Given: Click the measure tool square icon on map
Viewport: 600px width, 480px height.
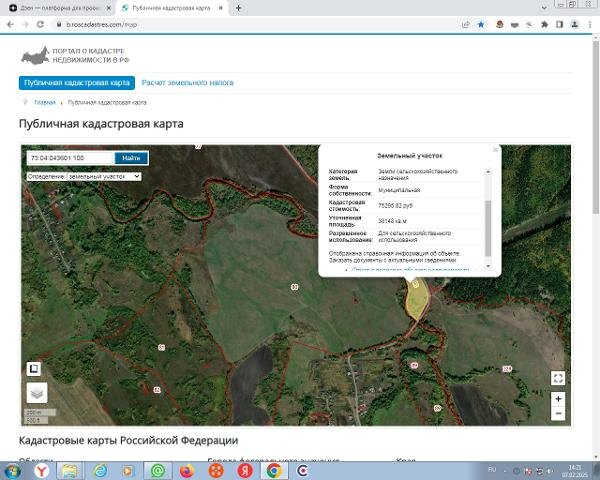Looking at the screenshot, I should [34, 369].
